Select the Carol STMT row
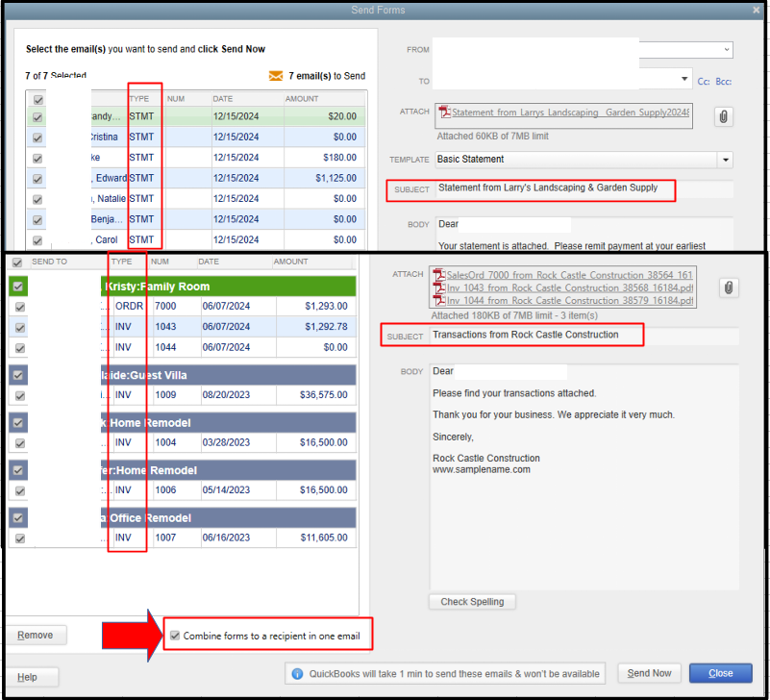Viewport: 770px width, 700px height. (x=196, y=239)
